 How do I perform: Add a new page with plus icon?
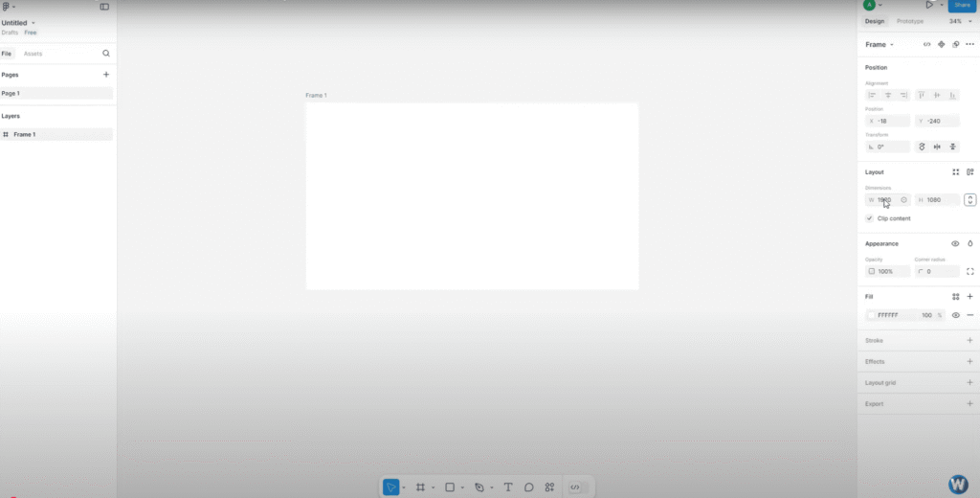(x=106, y=75)
